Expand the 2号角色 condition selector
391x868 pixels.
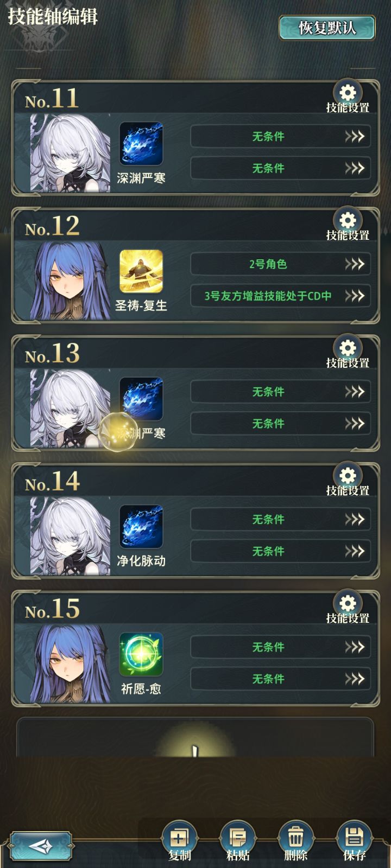point(281,264)
